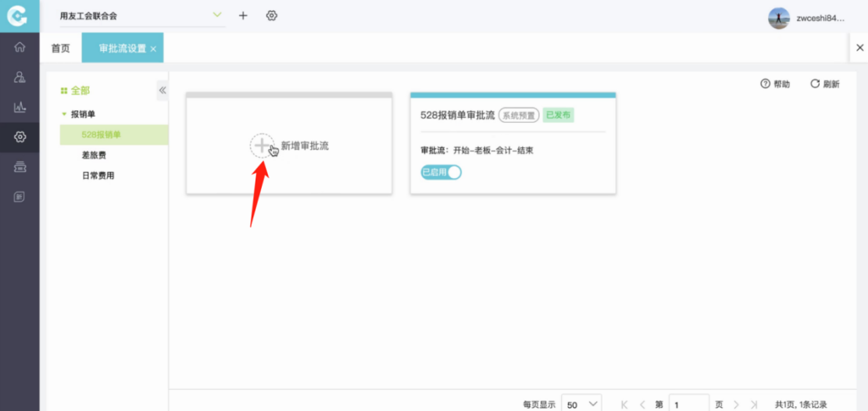The width and height of the screenshot is (868, 411).
Task: Switch to the 首页 tab
Action: pos(60,48)
